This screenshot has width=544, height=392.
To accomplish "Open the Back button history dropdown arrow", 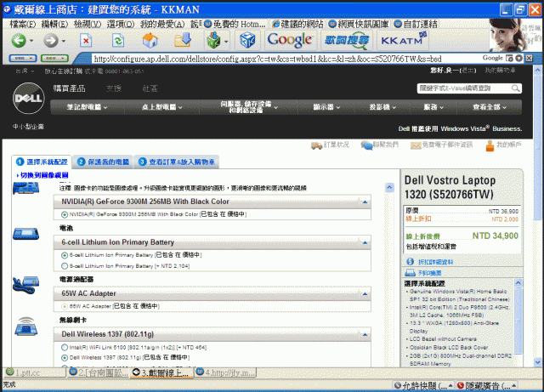I will [x=31, y=41].
